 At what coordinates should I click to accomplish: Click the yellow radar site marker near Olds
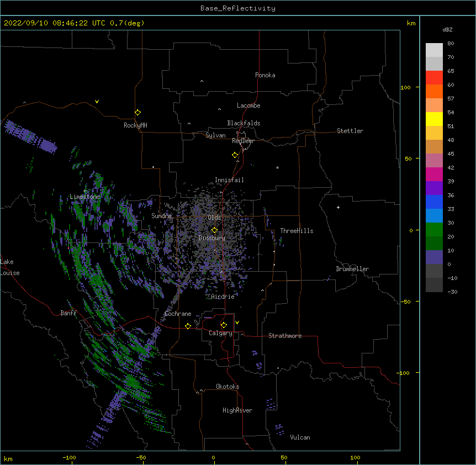214,230
